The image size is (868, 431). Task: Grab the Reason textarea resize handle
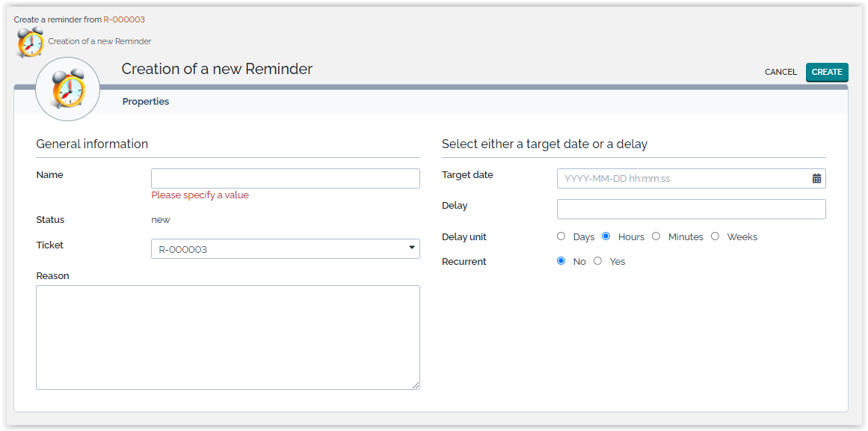[x=416, y=385]
